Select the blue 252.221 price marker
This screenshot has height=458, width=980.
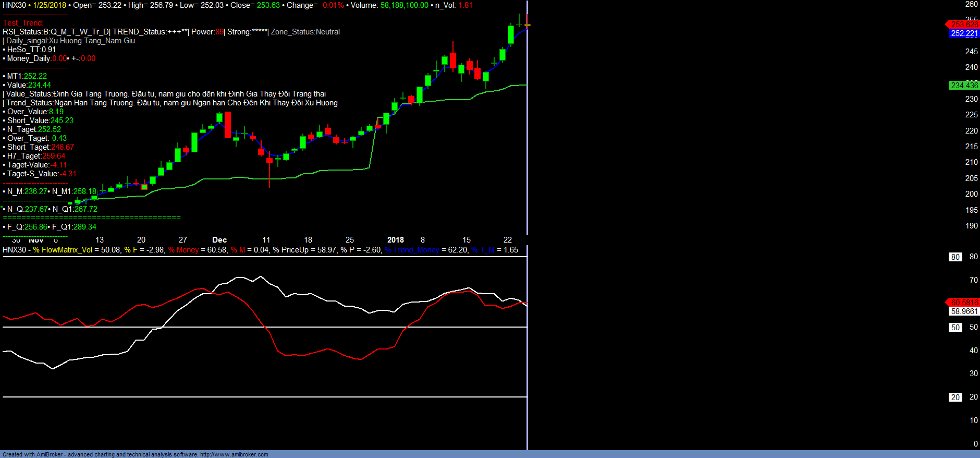[963, 33]
